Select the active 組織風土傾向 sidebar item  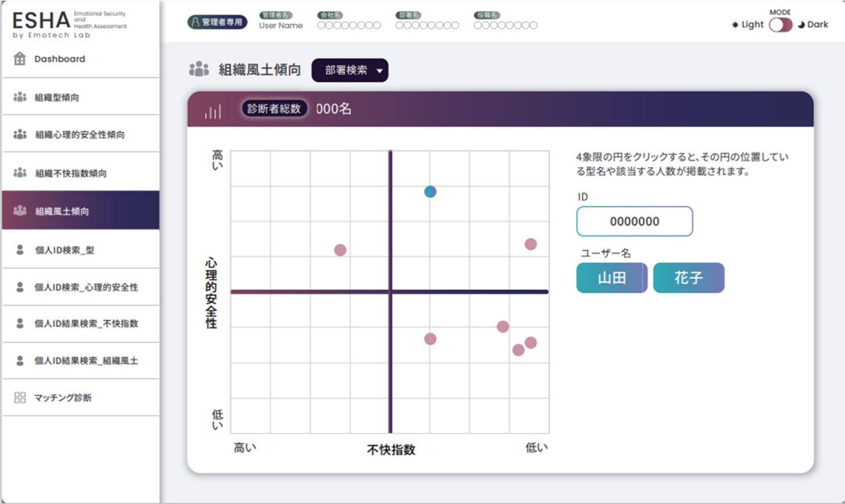80,211
